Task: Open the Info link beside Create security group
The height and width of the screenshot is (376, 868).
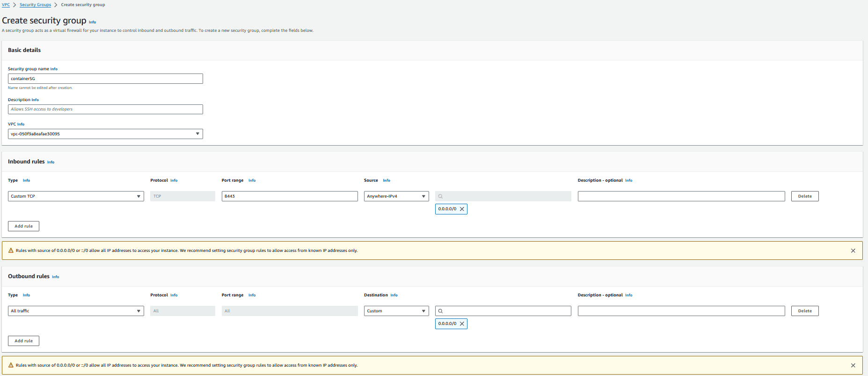Action: click(x=93, y=22)
